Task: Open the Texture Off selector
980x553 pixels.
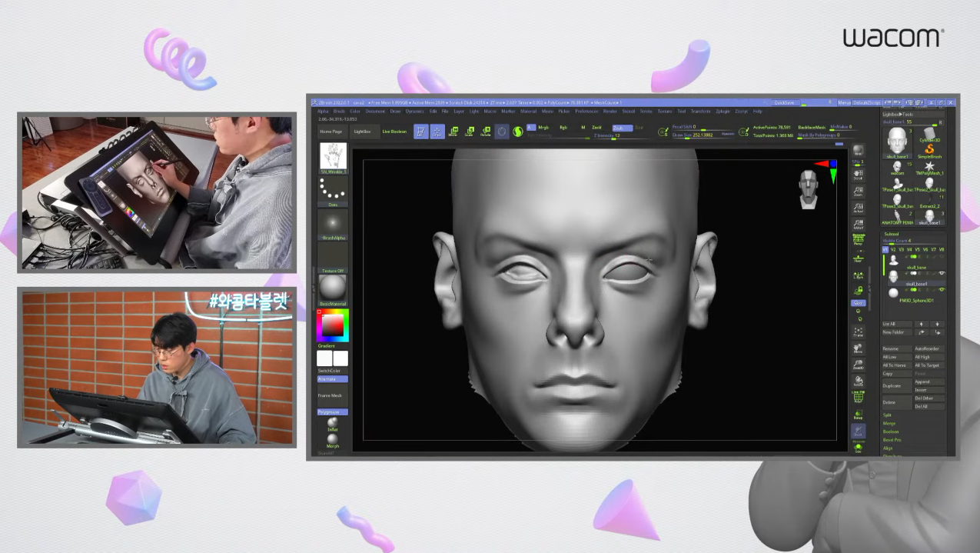Action: point(333,258)
